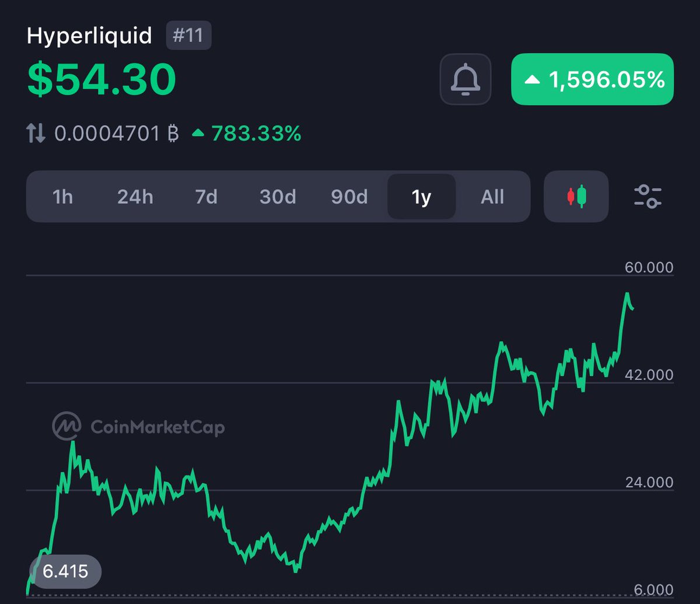Image resolution: width=700 pixels, height=604 pixels.
Task: Tap the Hyperliquid coin name
Action: click(x=89, y=36)
